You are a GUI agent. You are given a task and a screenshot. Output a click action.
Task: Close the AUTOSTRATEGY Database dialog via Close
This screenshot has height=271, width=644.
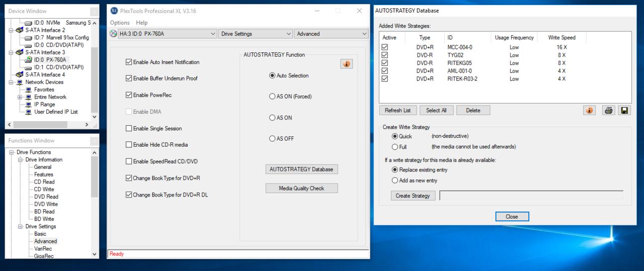click(512, 217)
